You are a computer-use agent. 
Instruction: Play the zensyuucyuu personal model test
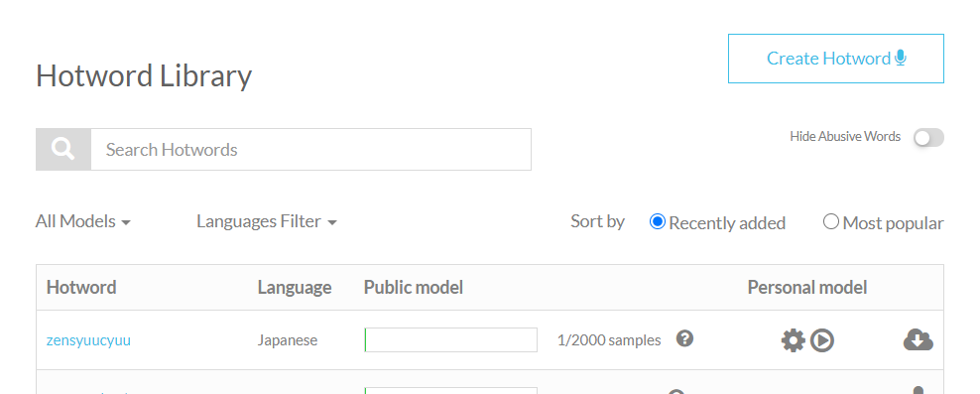[x=822, y=340]
